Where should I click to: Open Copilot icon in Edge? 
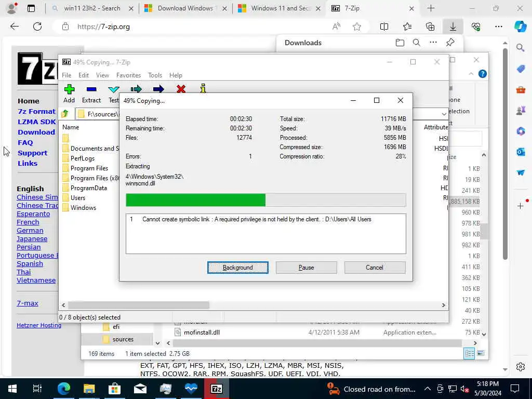520,26
